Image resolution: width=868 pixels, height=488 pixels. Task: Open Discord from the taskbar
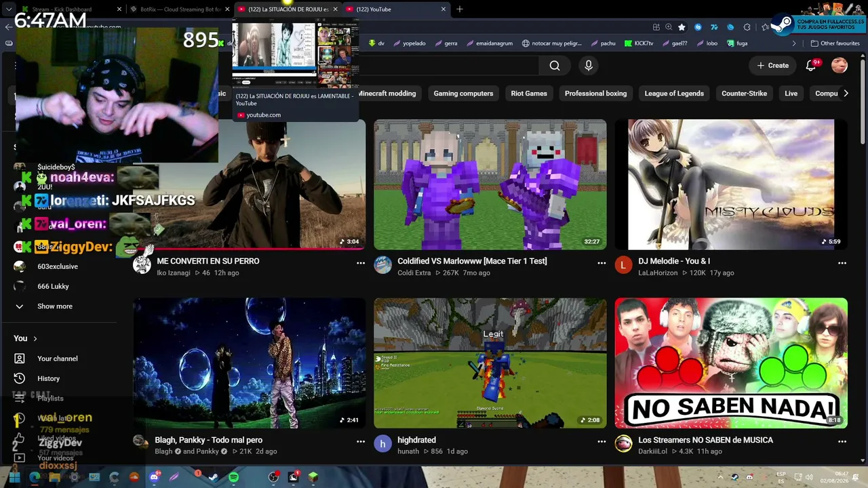pyautogui.click(x=155, y=477)
